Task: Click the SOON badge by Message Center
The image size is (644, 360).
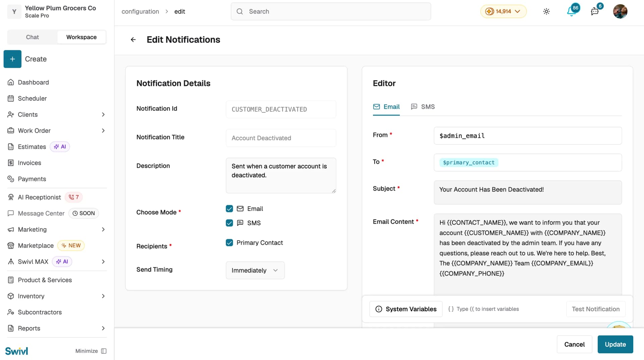Action: point(84,213)
